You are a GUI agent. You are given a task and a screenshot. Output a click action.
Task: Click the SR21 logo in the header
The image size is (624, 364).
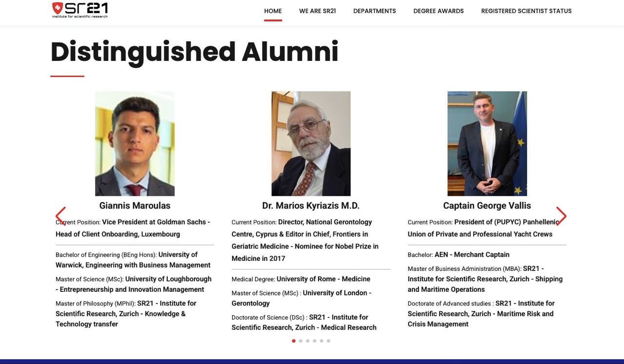(80, 10)
